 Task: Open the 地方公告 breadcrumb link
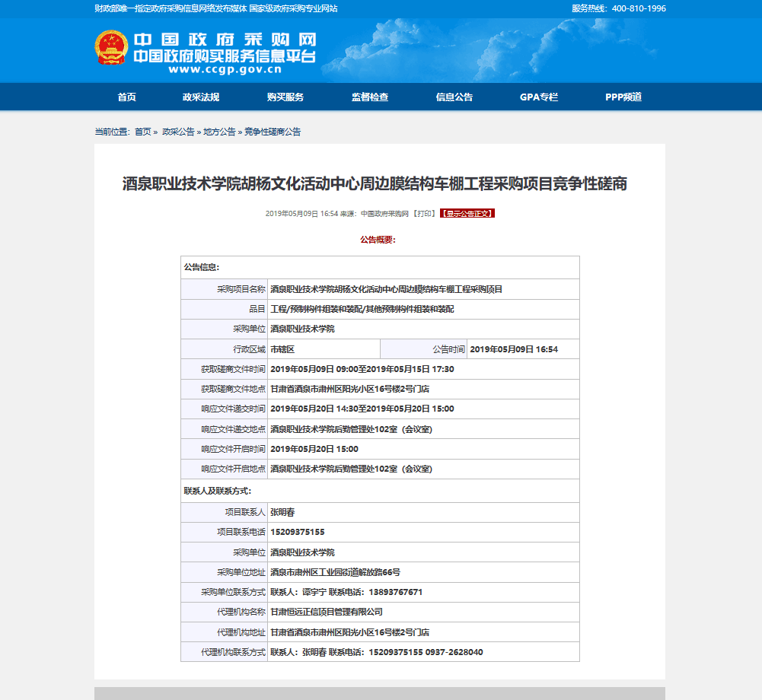219,132
